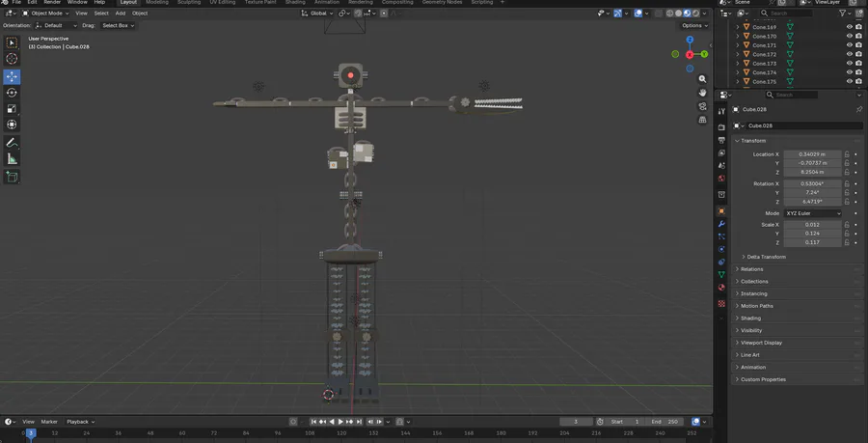Image resolution: width=868 pixels, height=443 pixels.
Task: Open the View Layer properties tab
Action: coord(721,152)
